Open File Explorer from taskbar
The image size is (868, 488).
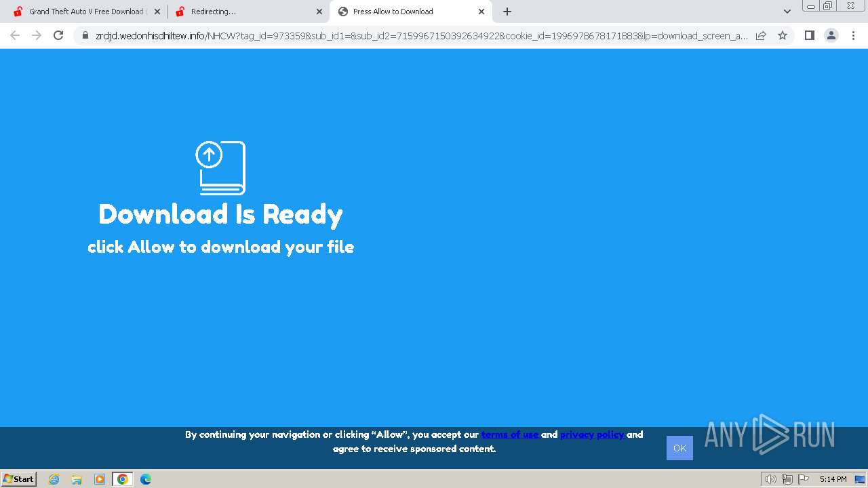(77, 479)
